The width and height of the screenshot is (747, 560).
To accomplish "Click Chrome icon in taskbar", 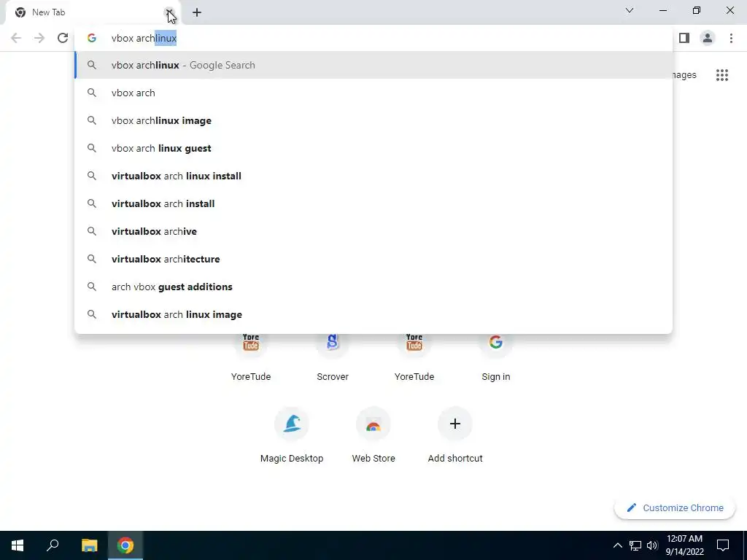I will (x=125, y=545).
